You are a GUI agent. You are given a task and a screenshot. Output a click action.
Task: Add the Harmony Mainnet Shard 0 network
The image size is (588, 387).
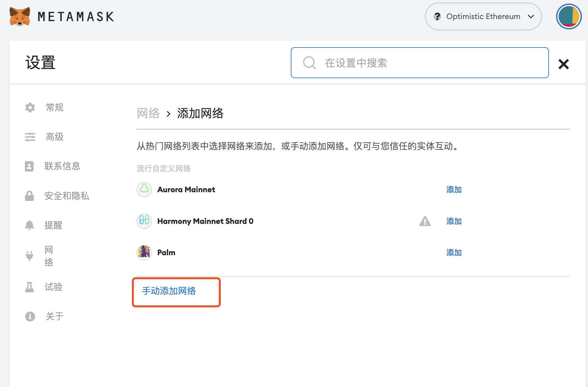coord(454,221)
